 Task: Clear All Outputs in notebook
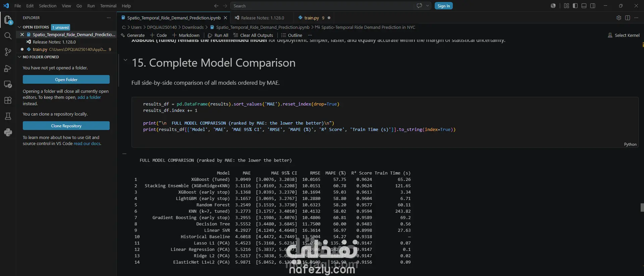pos(253,35)
